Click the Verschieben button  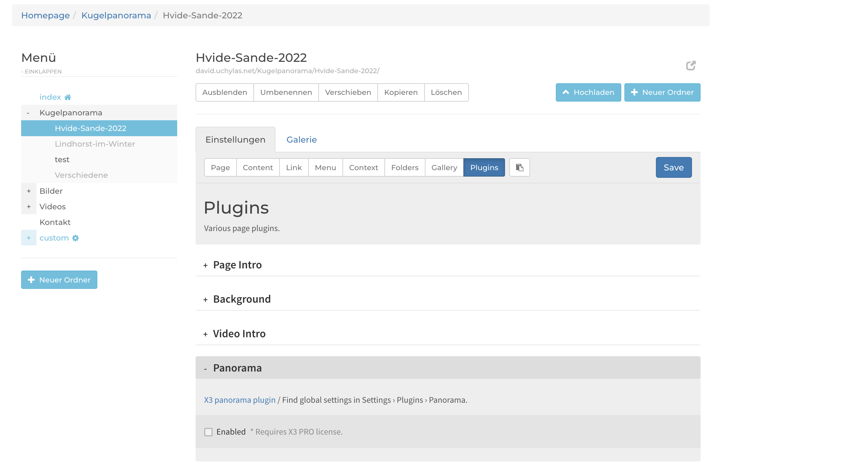tap(348, 92)
